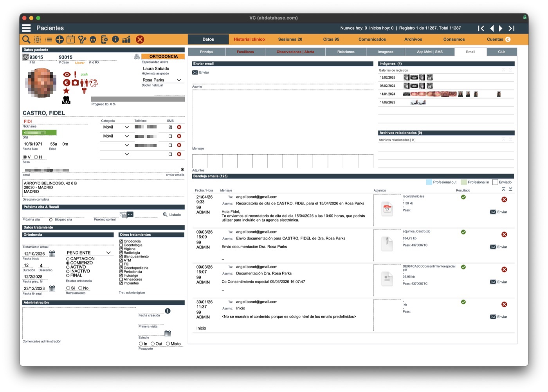Click the red camera icon by patient photo
Screen dimensions: 548x392
click(75, 83)
